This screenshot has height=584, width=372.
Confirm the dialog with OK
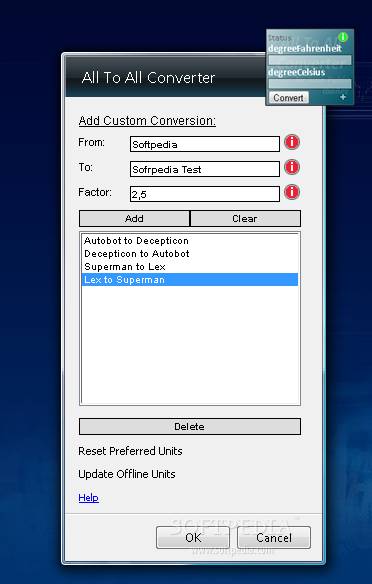click(x=193, y=537)
